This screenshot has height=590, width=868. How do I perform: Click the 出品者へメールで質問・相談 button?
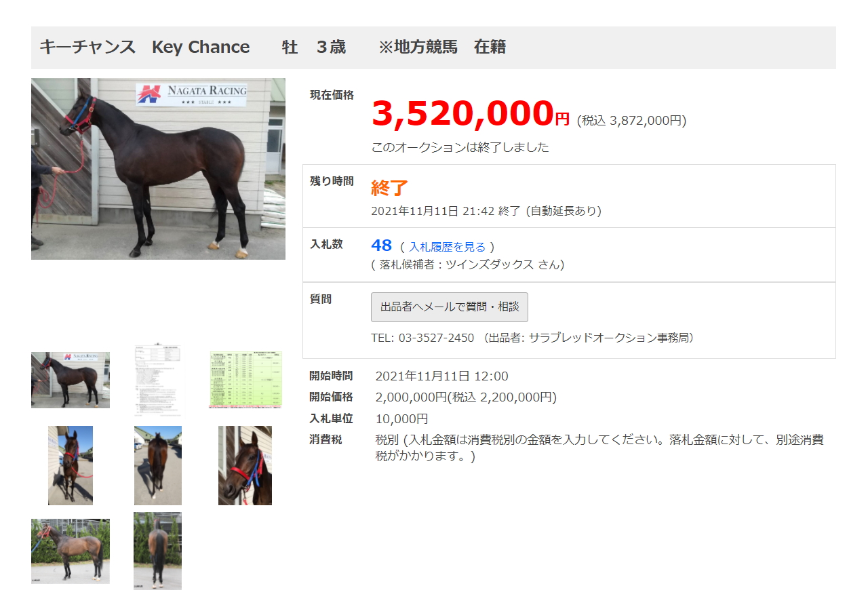click(x=450, y=307)
